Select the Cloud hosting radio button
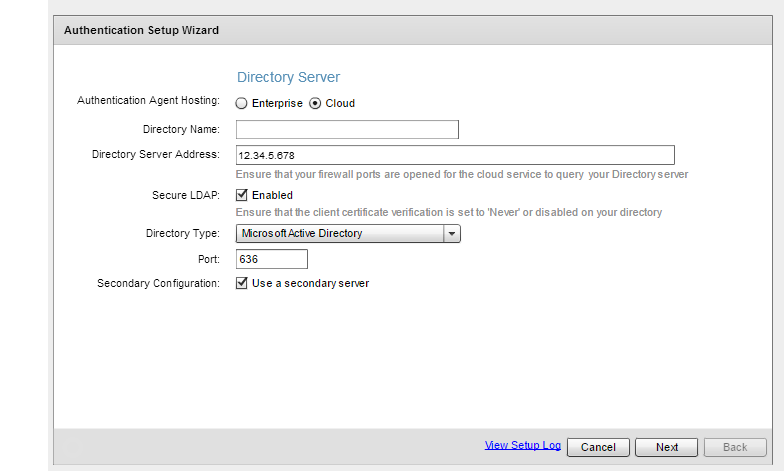784x471 pixels. coord(315,103)
